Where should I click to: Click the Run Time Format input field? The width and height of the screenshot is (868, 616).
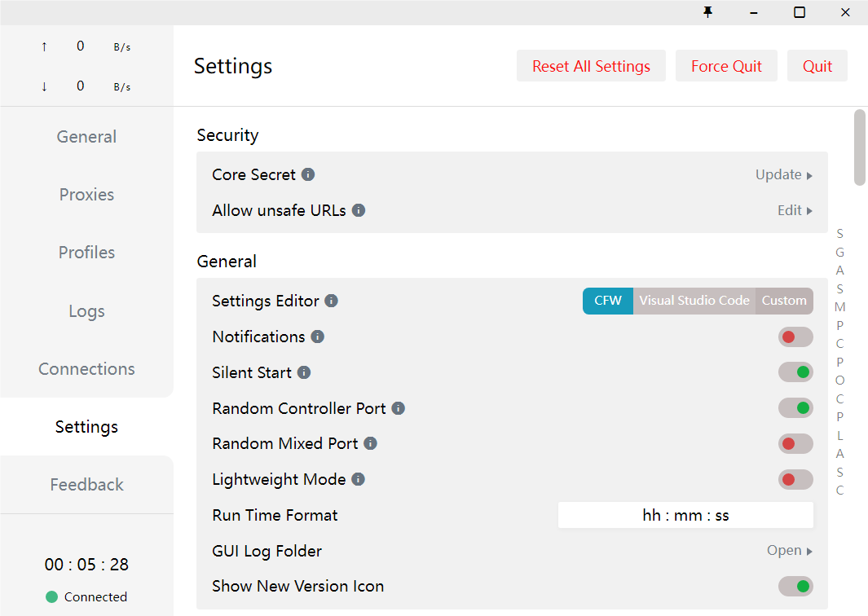685,515
